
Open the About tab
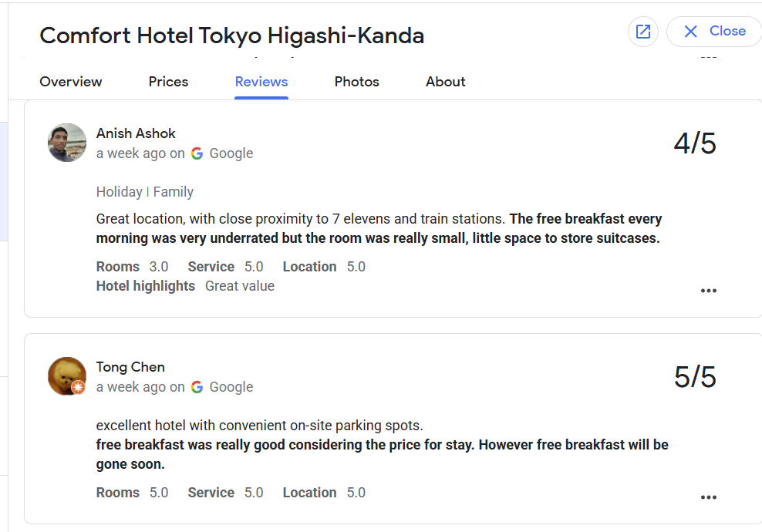445,82
